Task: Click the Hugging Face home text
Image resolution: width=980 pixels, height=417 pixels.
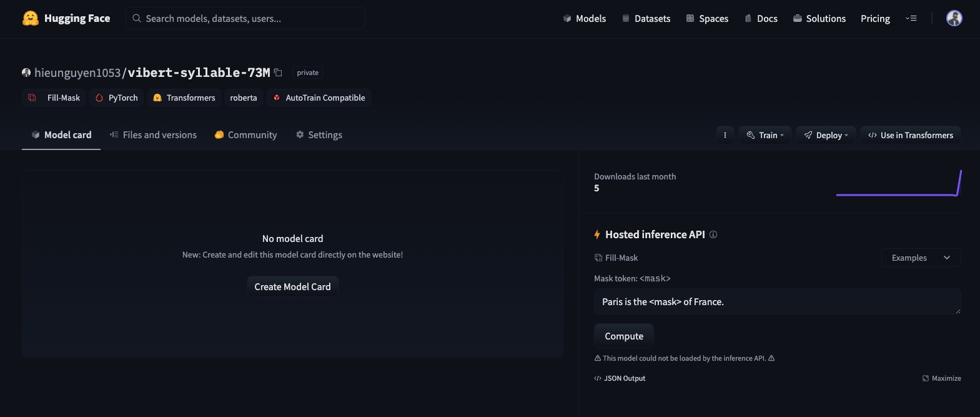Action: (x=77, y=18)
